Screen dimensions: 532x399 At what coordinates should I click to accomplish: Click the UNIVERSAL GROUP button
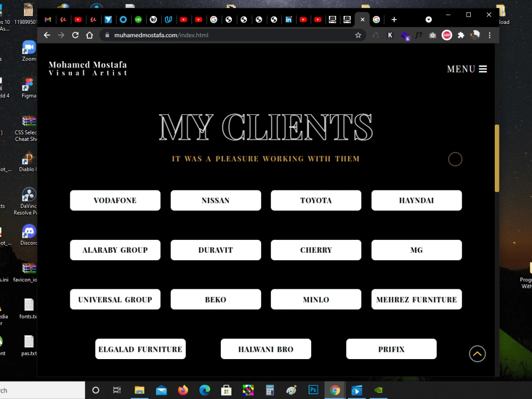(115, 299)
